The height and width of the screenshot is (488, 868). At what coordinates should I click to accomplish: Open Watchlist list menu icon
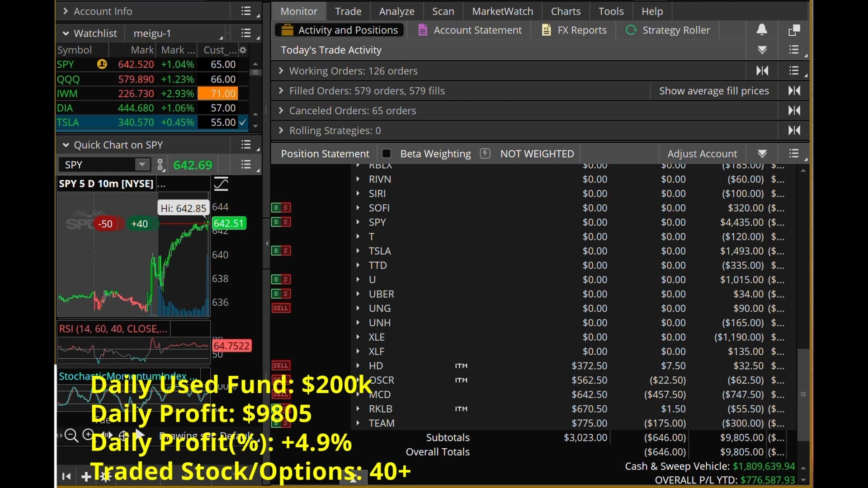[x=246, y=33]
